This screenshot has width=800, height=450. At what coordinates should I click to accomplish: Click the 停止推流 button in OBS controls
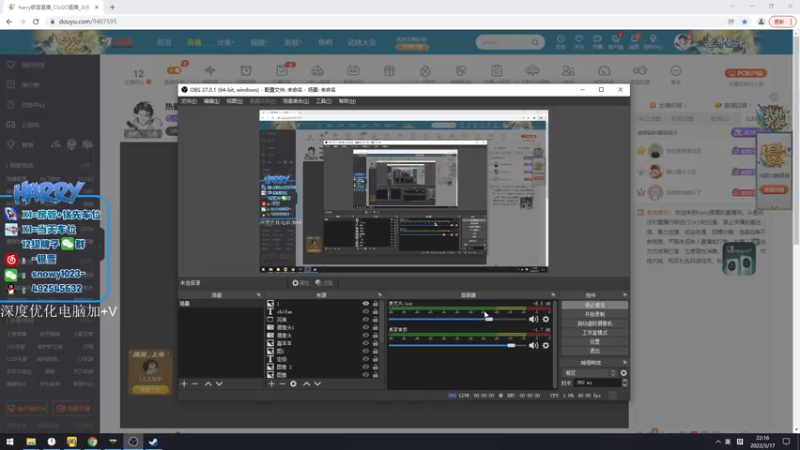click(x=594, y=305)
